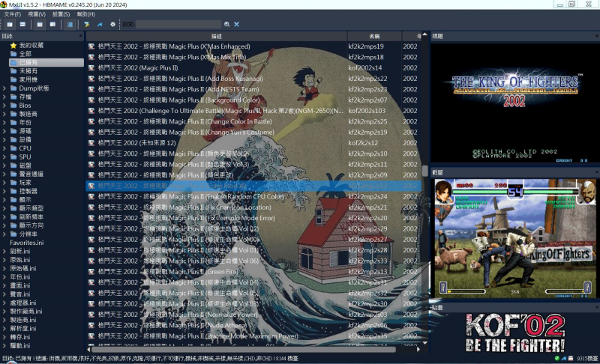Open settings via the toolbar gear icon
Screen dimensions: 600x364
(x=113, y=24)
